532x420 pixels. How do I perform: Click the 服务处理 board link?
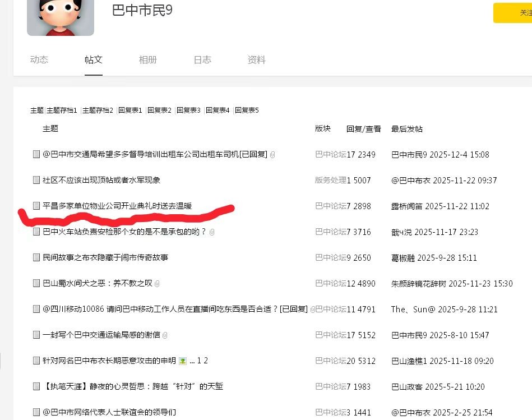point(330,180)
